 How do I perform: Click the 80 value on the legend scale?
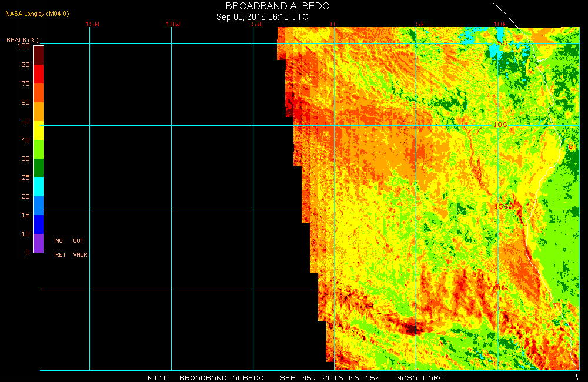[25, 65]
